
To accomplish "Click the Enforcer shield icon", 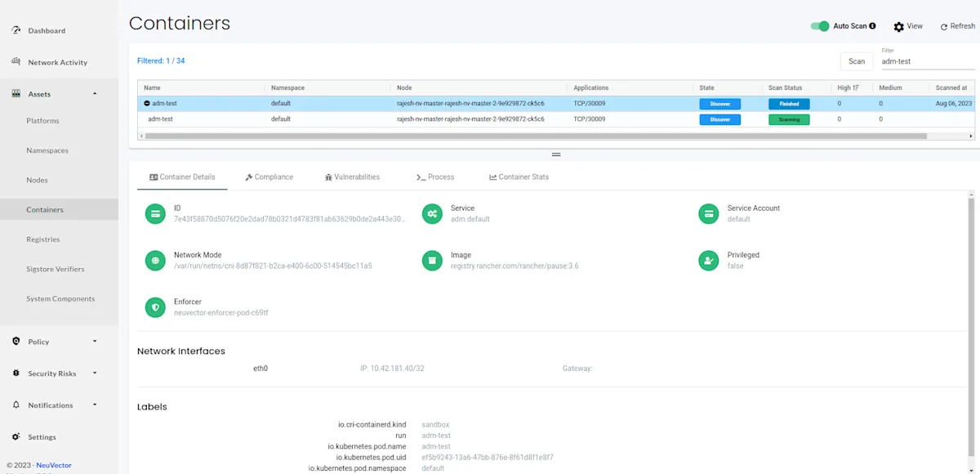I will [155, 307].
